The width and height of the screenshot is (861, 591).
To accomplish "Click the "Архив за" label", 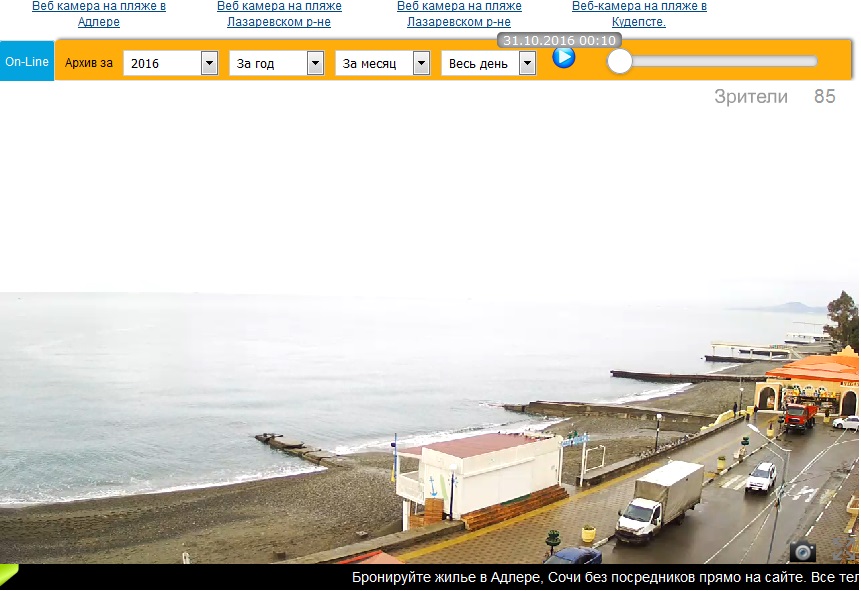I will [x=89, y=63].
